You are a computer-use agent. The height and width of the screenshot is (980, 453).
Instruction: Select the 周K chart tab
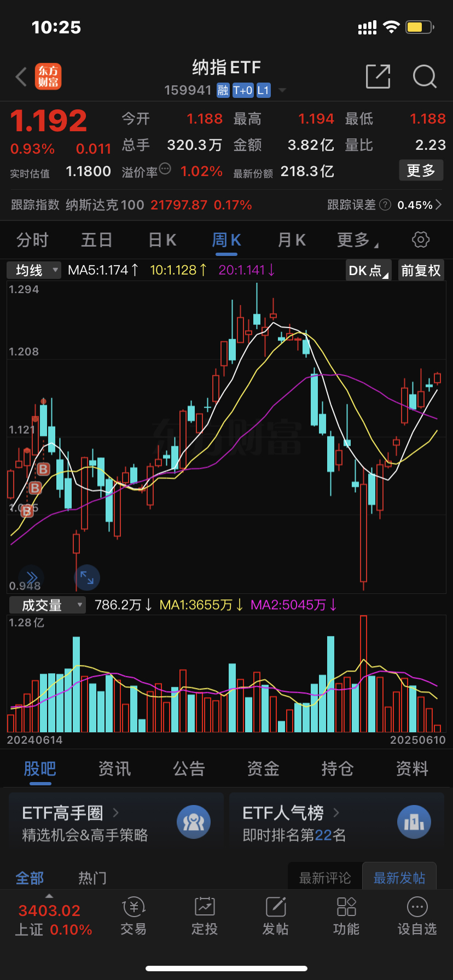(x=226, y=240)
